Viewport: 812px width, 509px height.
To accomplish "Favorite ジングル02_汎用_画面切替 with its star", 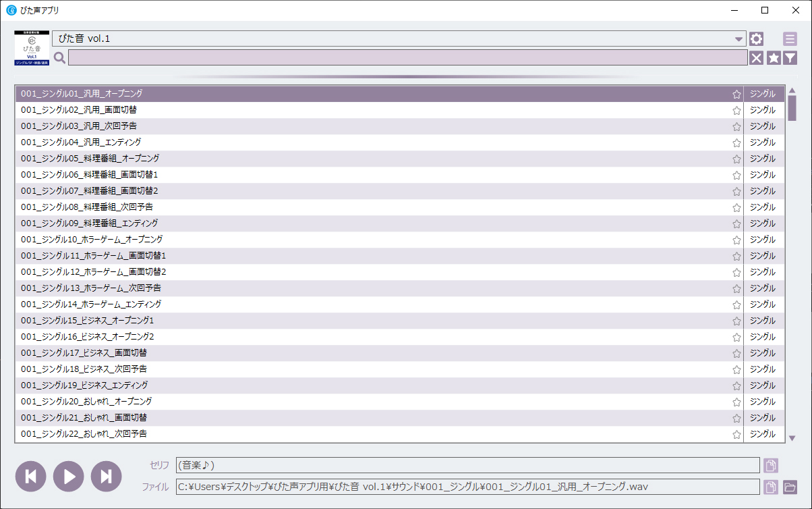I will click(x=736, y=111).
